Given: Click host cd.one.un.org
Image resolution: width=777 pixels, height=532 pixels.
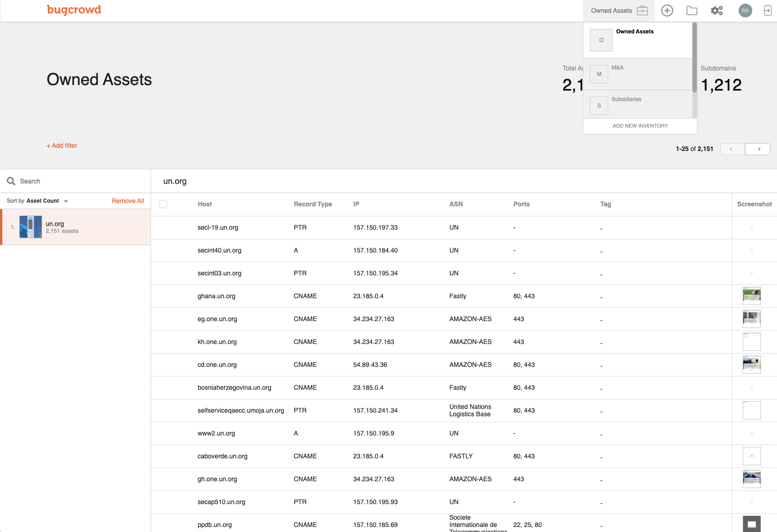Looking at the screenshot, I should coord(217,365).
